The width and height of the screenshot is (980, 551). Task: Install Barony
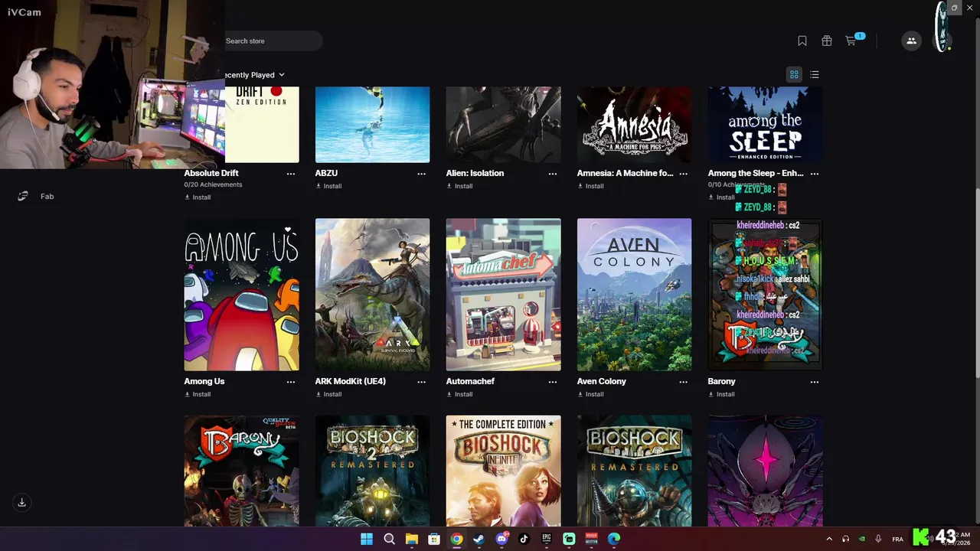click(721, 394)
